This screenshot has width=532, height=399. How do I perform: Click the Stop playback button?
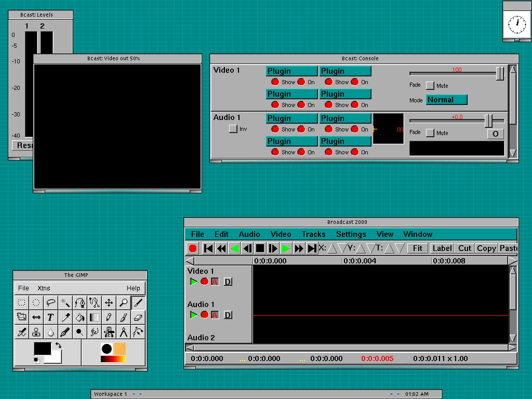260,248
